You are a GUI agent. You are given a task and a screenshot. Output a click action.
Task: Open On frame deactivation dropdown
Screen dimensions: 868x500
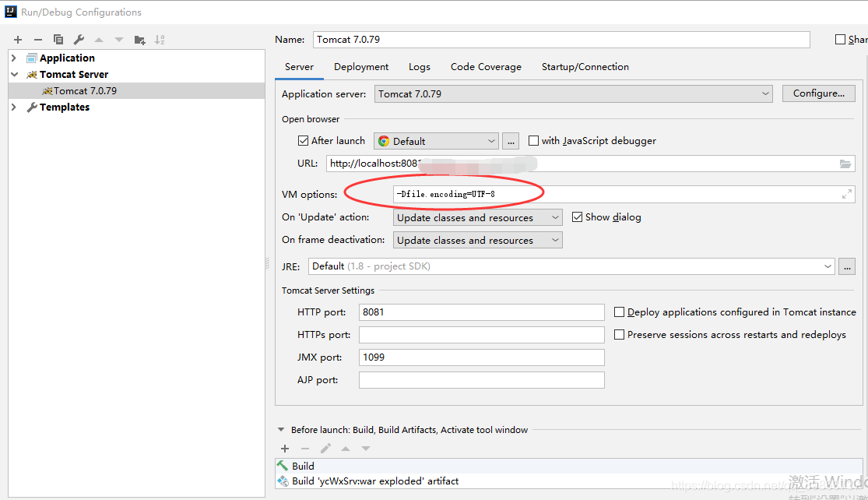point(478,241)
